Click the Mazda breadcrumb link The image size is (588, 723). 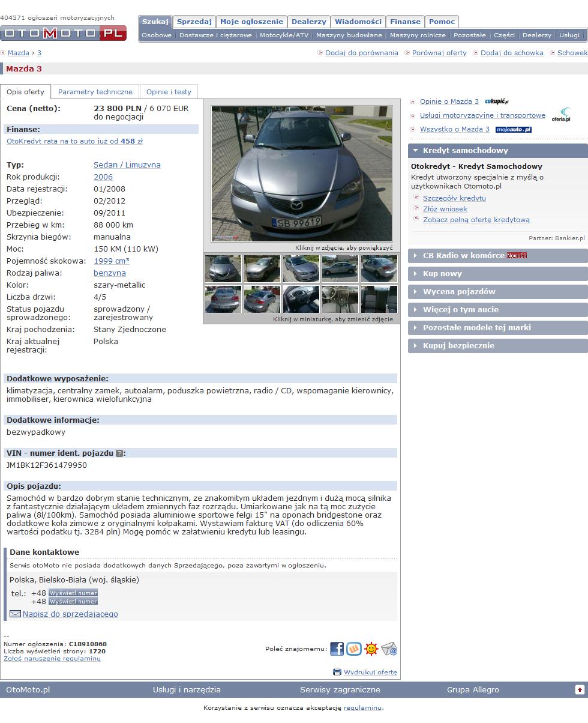coord(18,53)
